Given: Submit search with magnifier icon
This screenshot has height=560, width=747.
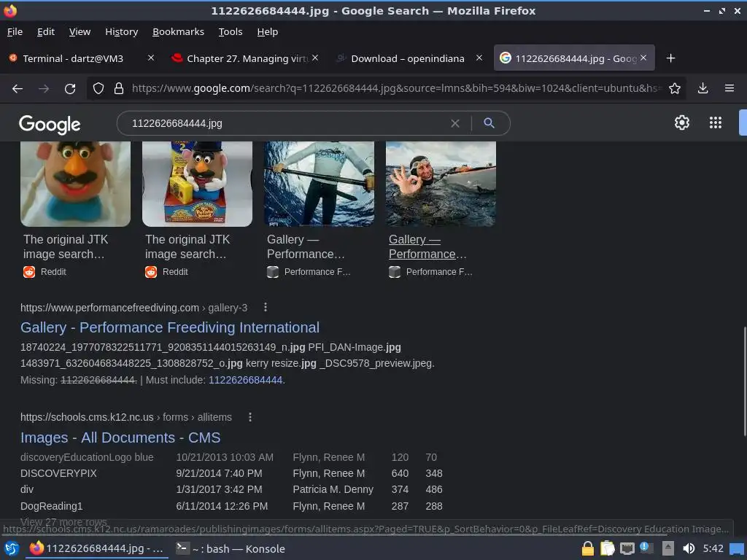Looking at the screenshot, I should click(x=489, y=122).
